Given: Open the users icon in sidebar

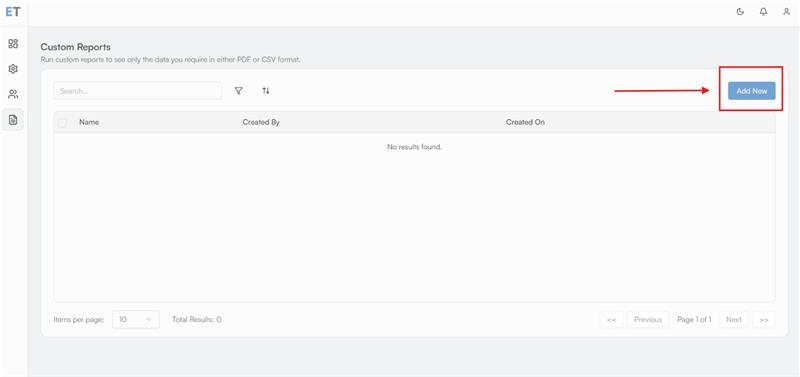Looking at the screenshot, I should [x=13, y=94].
